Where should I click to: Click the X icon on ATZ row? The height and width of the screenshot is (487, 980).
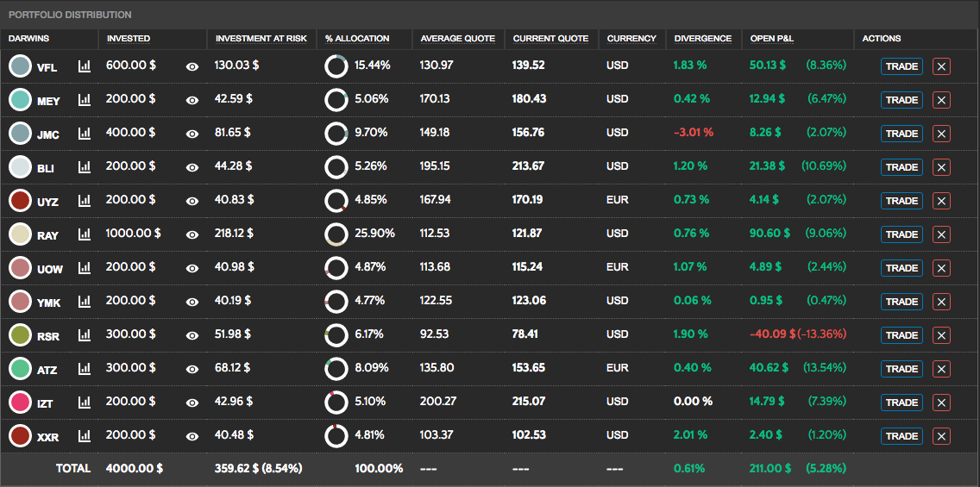[941, 369]
